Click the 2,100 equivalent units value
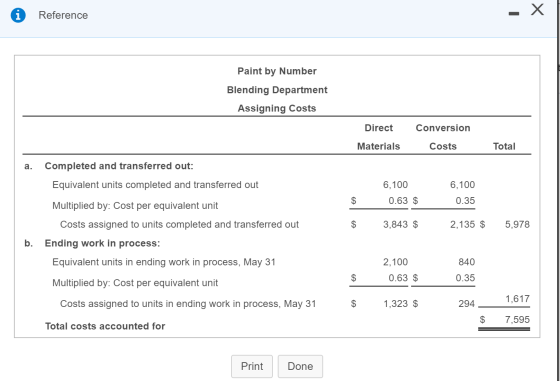Screen dimensions: 560x381 (395, 262)
